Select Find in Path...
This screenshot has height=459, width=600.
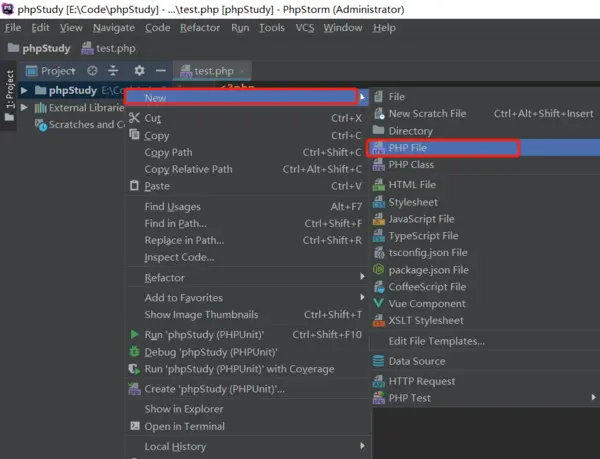pos(246,223)
